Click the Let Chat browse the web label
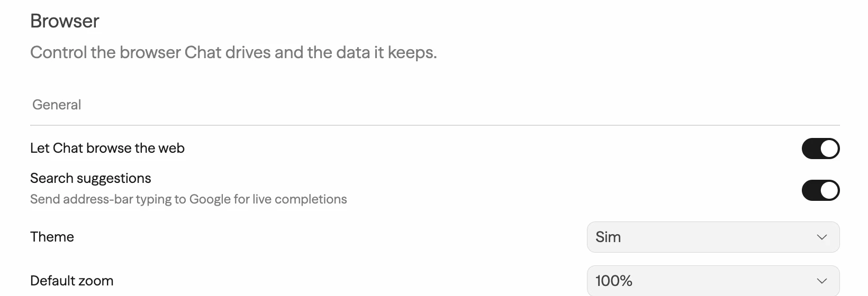The width and height of the screenshot is (868, 296). [x=107, y=148]
